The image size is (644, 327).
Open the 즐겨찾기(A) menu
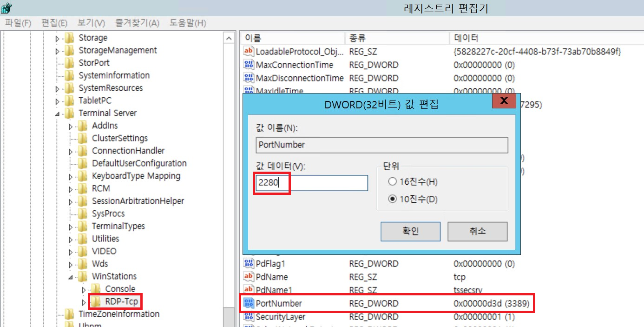pos(137,23)
